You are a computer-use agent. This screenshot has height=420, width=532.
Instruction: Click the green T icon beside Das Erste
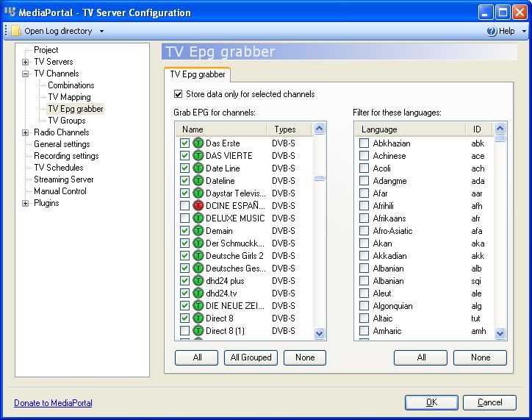198,143
